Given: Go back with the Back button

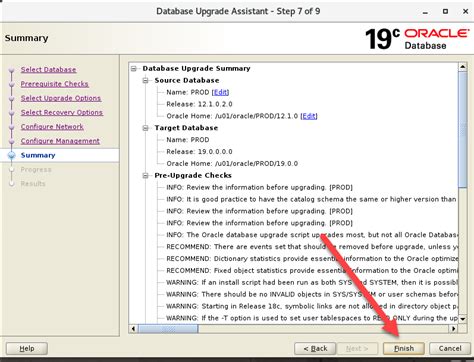Looking at the screenshot, I should point(315,349).
